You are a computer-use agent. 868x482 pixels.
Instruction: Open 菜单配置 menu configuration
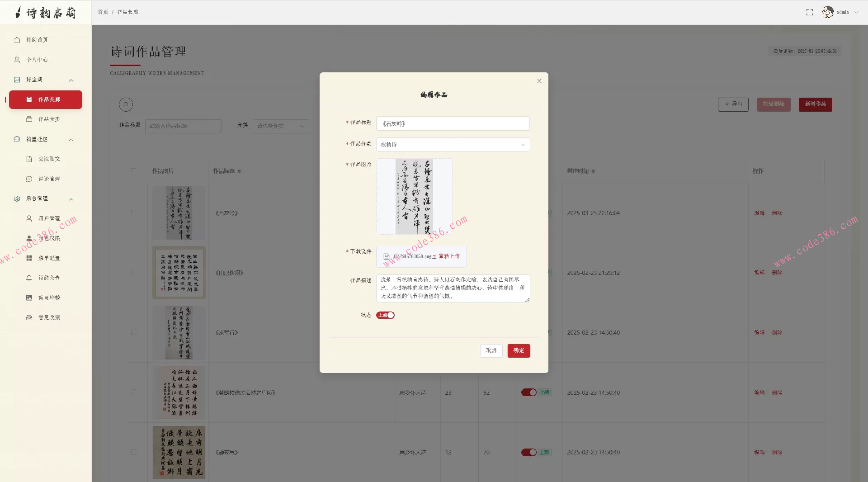tap(47, 258)
